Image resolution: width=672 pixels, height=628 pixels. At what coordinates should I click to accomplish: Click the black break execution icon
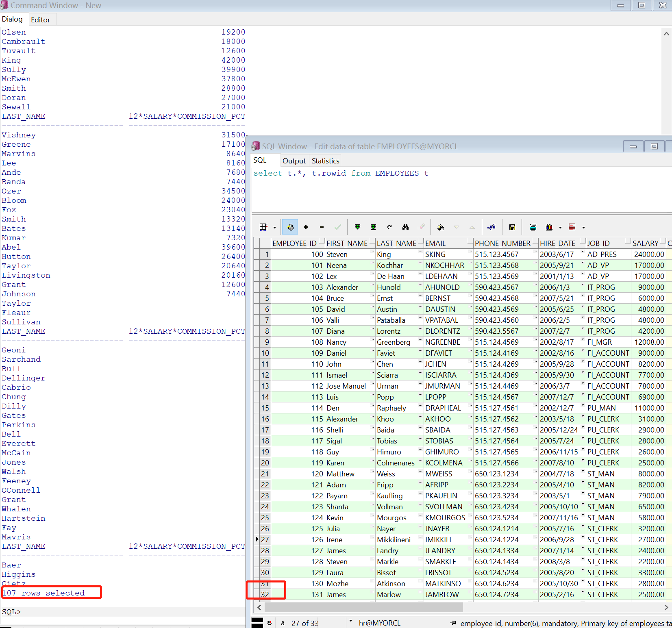257,623
